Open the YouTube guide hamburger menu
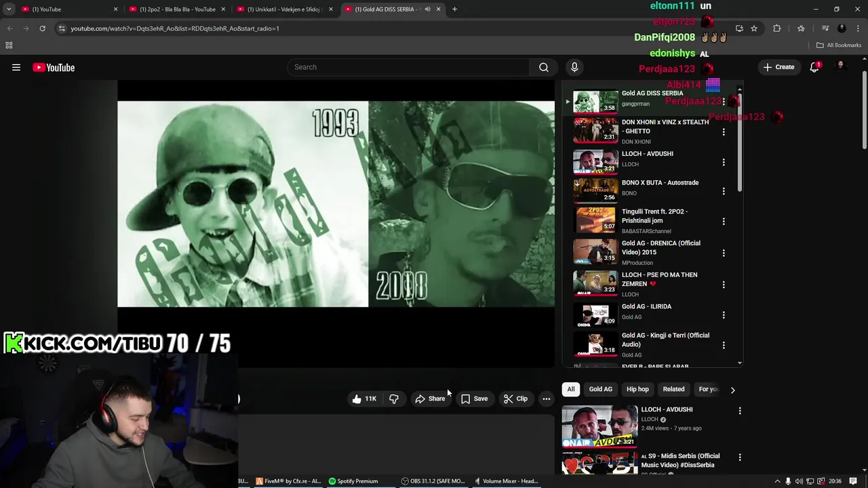868x488 pixels. point(16,67)
